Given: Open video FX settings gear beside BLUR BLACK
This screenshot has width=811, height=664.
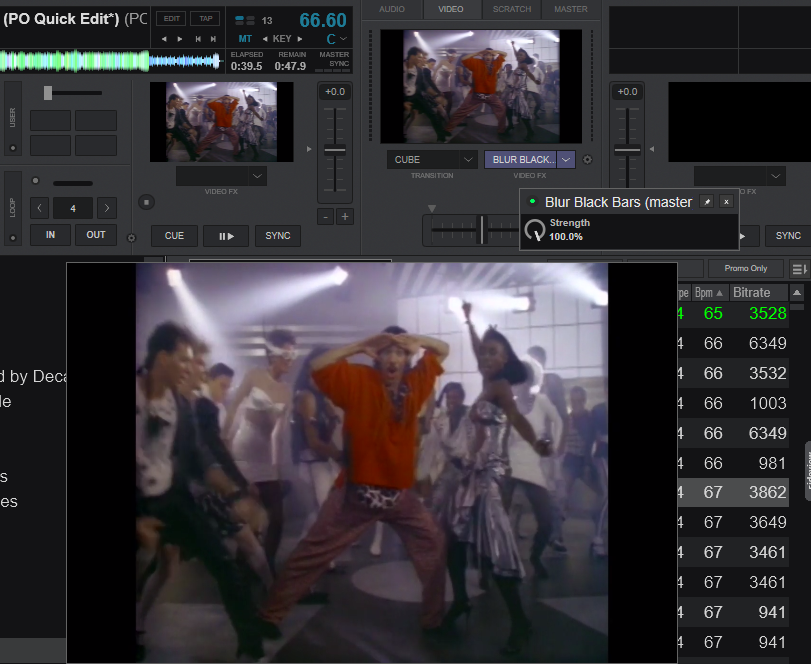Looking at the screenshot, I should (x=587, y=160).
